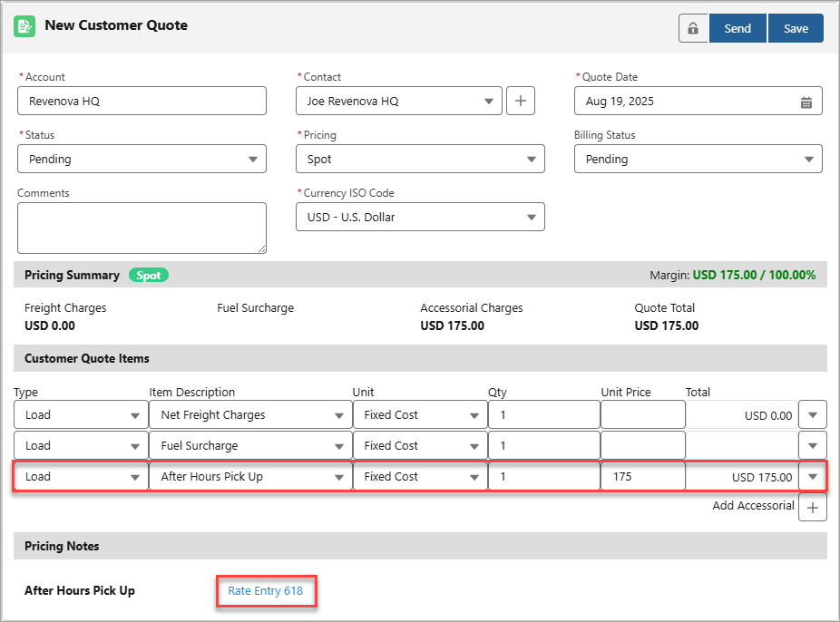Add a new contact with plus button

(x=520, y=101)
